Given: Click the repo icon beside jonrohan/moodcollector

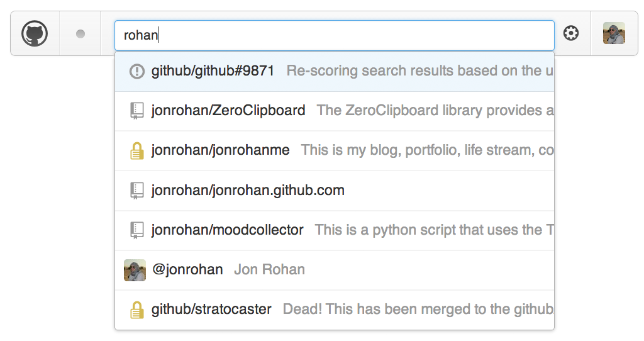Looking at the screenshot, I should [x=136, y=230].
